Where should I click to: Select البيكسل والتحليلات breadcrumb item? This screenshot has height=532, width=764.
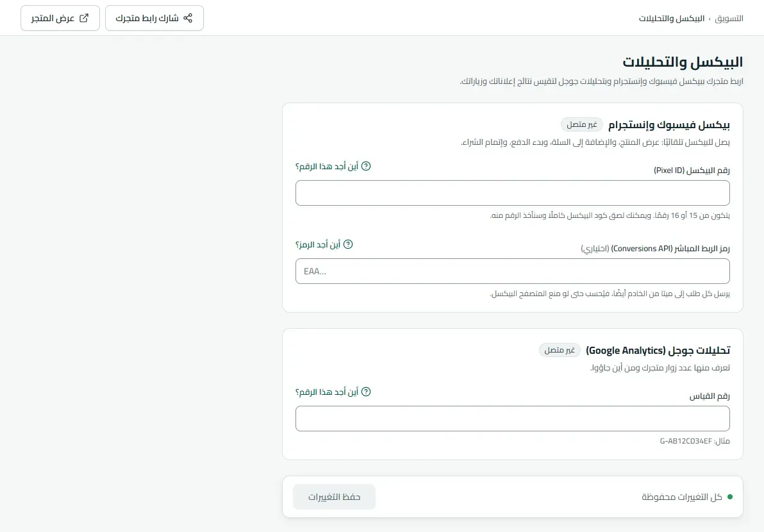click(672, 19)
